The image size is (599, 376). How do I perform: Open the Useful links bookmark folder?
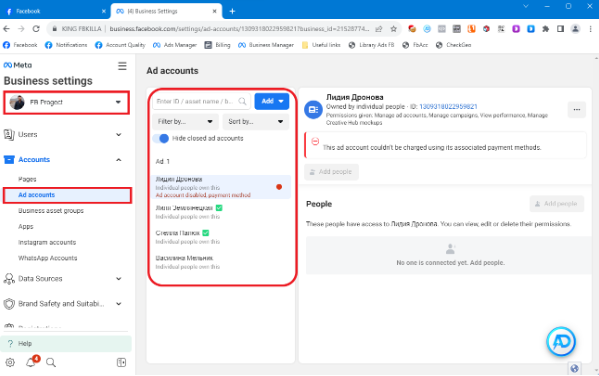[x=321, y=45]
